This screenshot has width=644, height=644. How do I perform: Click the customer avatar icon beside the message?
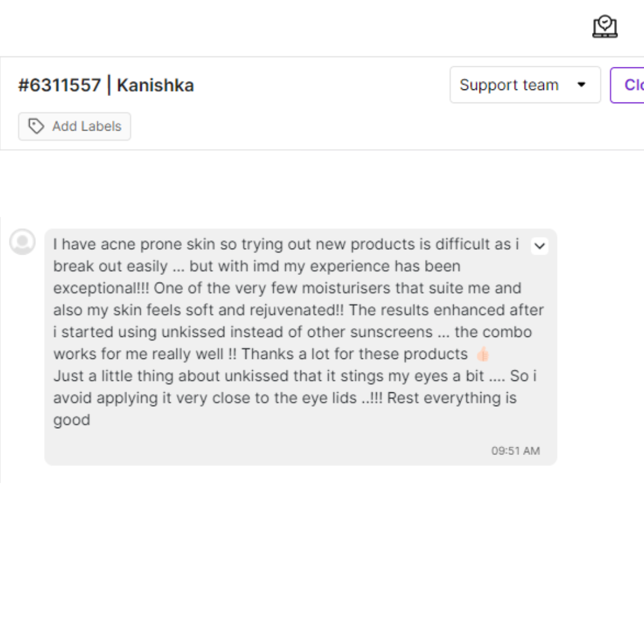pyautogui.click(x=23, y=242)
